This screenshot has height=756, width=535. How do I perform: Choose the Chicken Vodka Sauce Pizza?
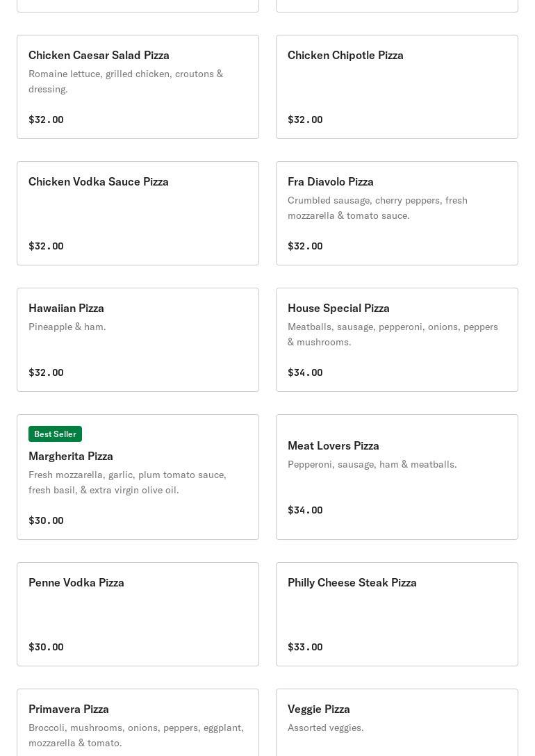tap(138, 213)
